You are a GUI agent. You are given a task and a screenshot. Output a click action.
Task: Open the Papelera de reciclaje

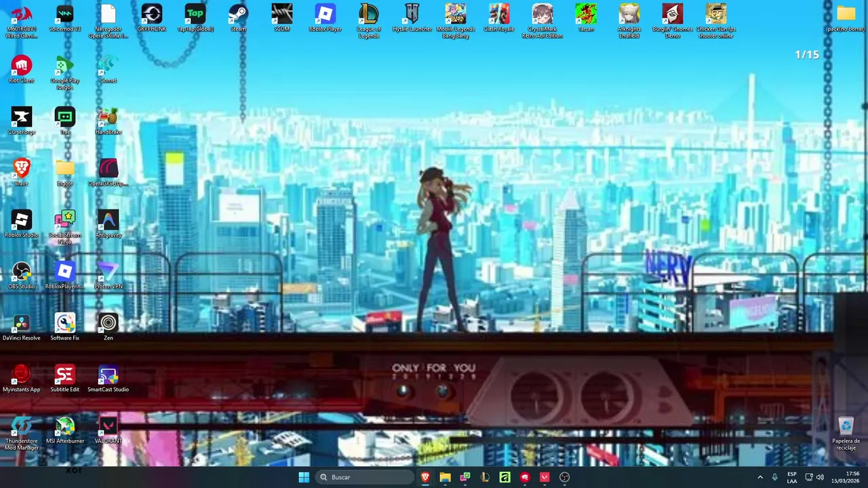tap(846, 433)
